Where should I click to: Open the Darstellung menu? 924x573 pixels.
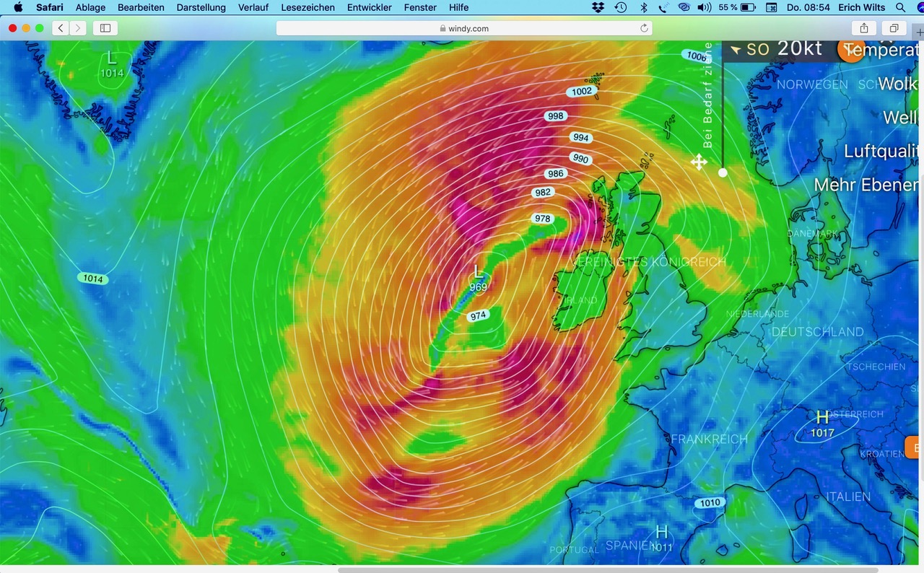tap(201, 7)
